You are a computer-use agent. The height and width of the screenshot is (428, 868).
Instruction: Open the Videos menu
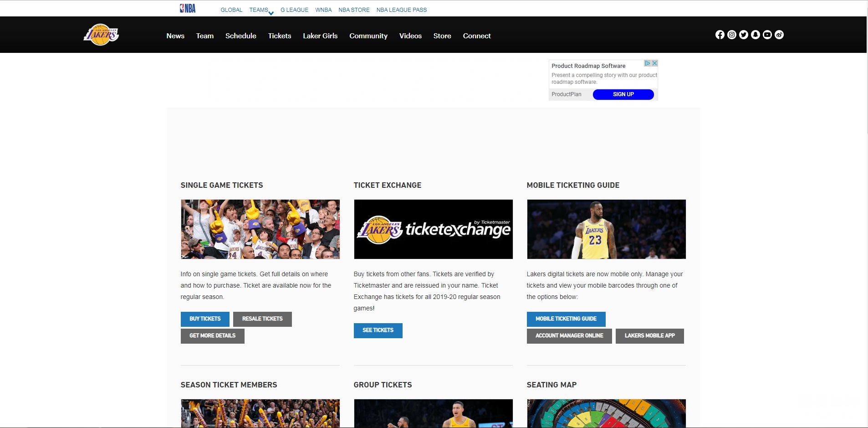(x=410, y=36)
